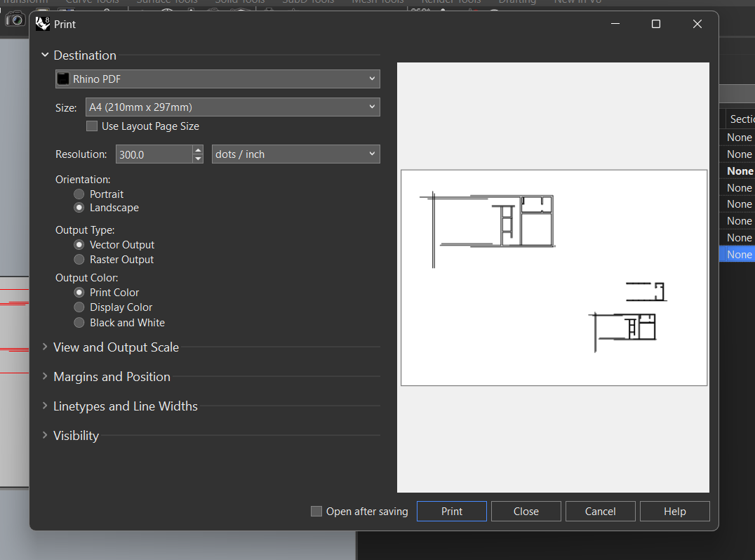The height and width of the screenshot is (560, 755).
Task: Expand View and Output Scale section
Action: (x=116, y=347)
